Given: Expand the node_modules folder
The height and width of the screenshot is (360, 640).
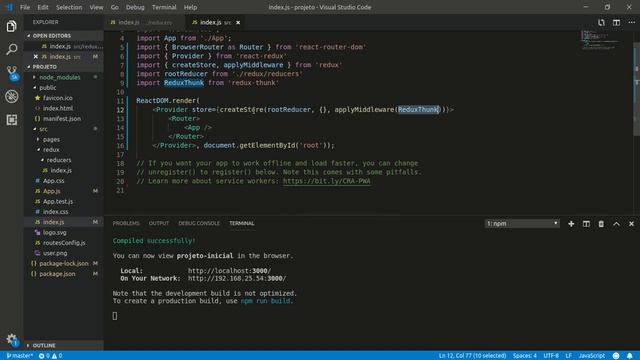Looking at the screenshot, I should tap(60, 77).
